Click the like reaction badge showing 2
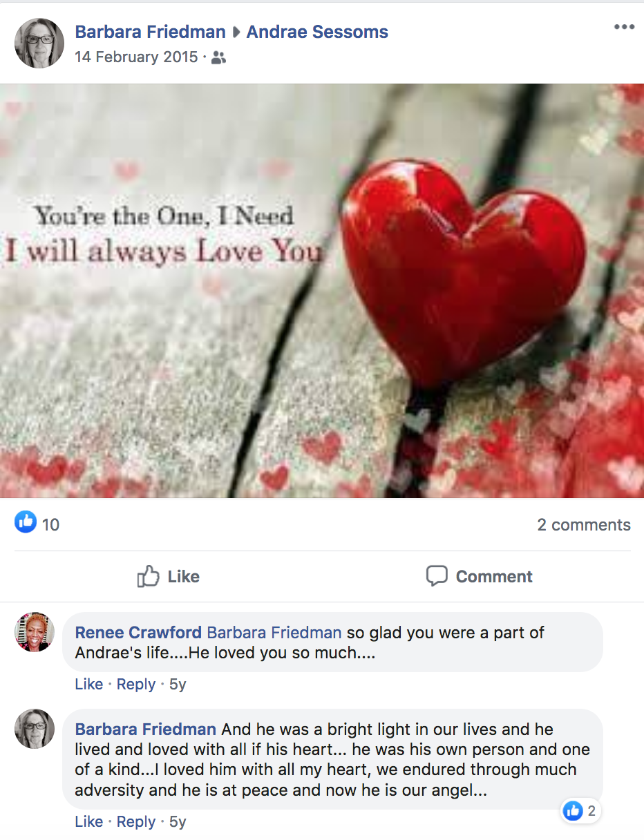Screen dimensions: 644x840 [580, 811]
